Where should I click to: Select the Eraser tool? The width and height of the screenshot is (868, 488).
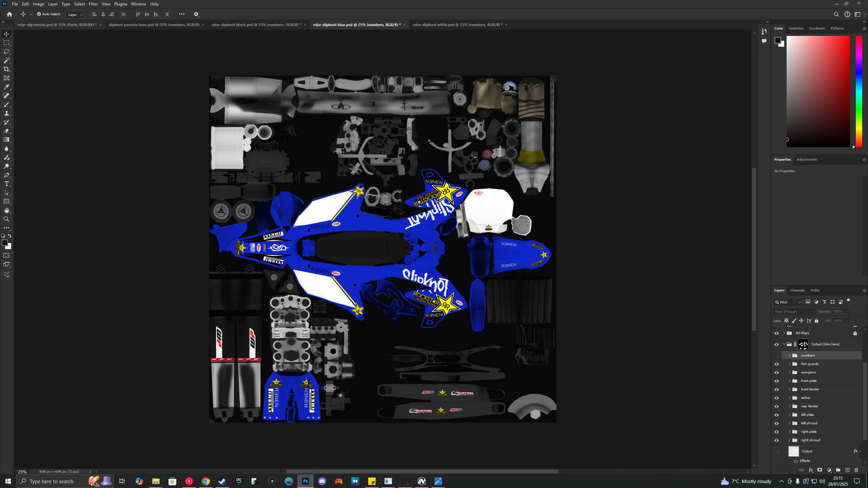(7, 131)
